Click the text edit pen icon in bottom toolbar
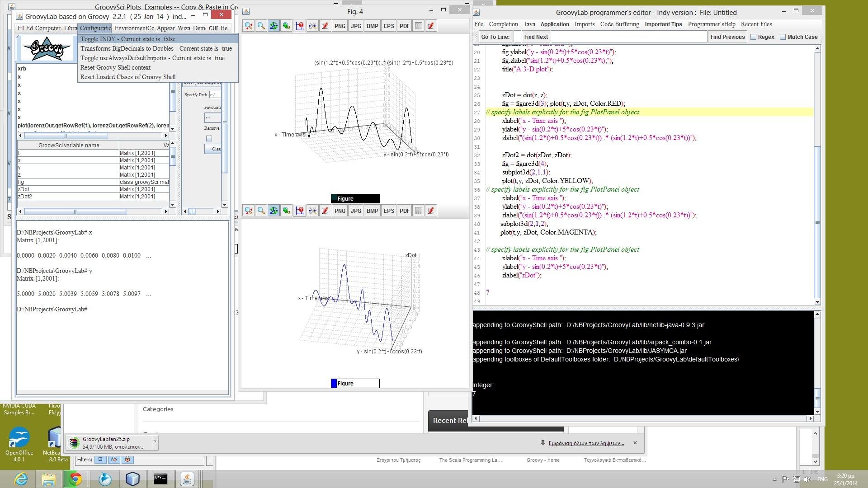Screen dimensions: 868x488 pyautogui.click(x=325, y=211)
